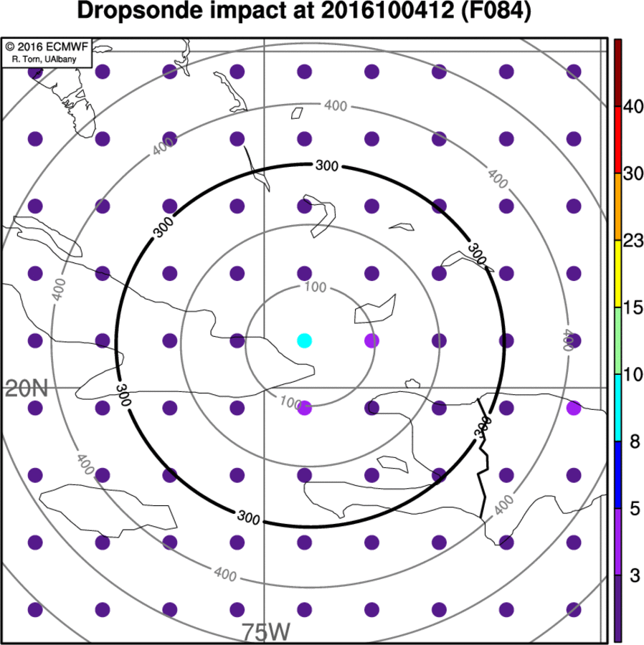Click the color bar label "3"
The width and height of the screenshot is (644, 645).
point(635,575)
